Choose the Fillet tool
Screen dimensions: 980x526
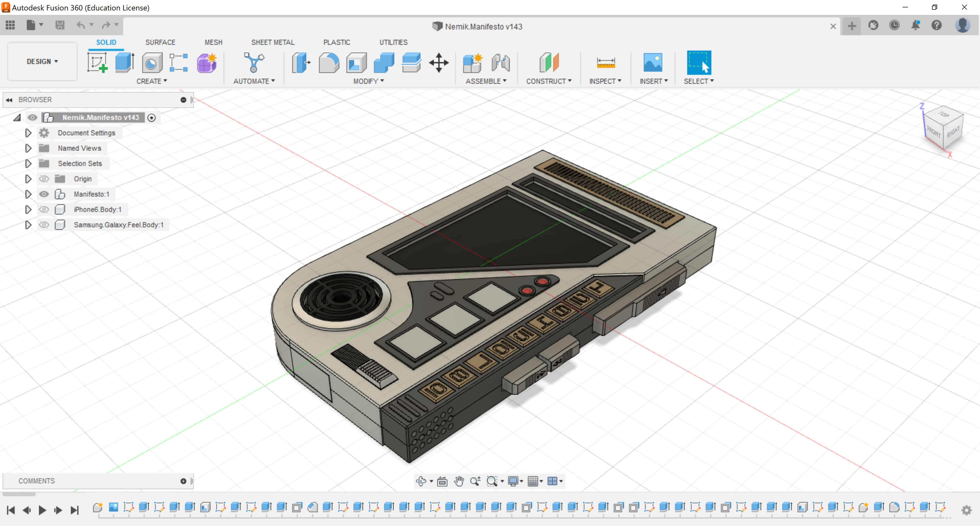coord(329,63)
